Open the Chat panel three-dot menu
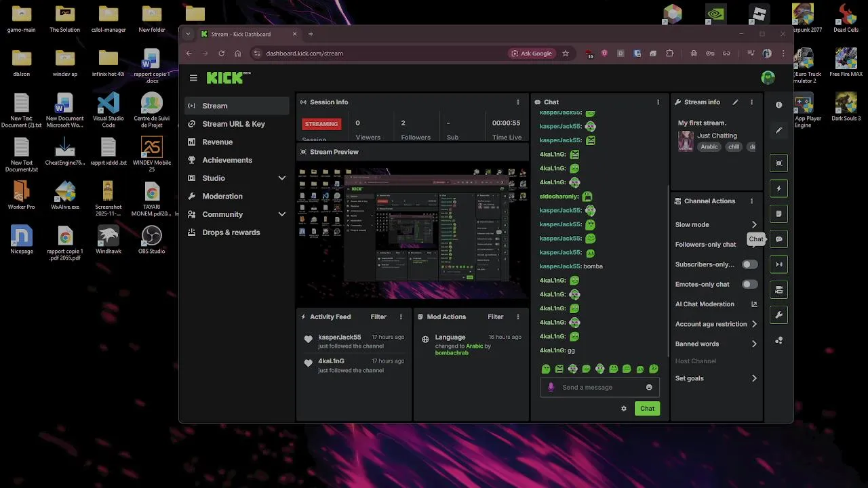868x488 pixels. [x=658, y=102]
